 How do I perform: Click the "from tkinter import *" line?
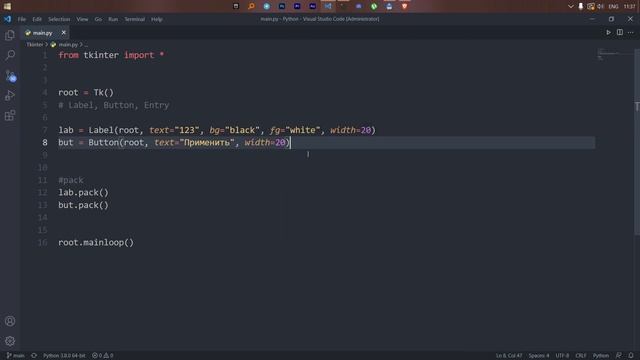pyautogui.click(x=111, y=55)
